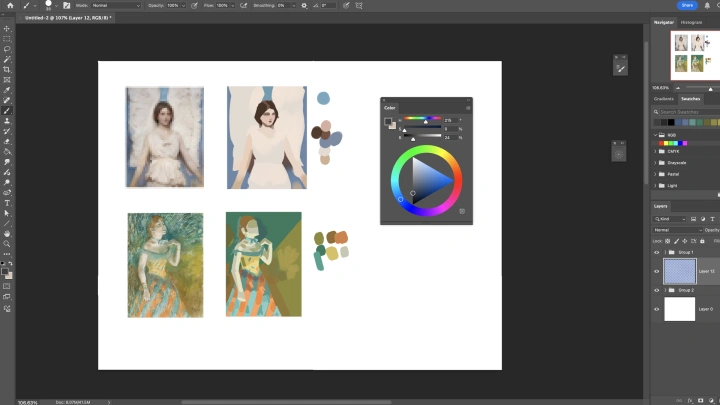720x405 pixels.
Task: Open the Flow value dropdown arrow
Action: pos(232,6)
